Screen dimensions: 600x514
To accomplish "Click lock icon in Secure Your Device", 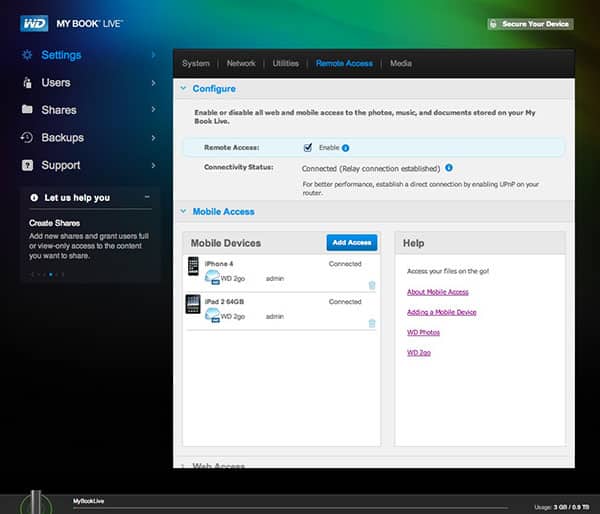I will pos(494,24).
